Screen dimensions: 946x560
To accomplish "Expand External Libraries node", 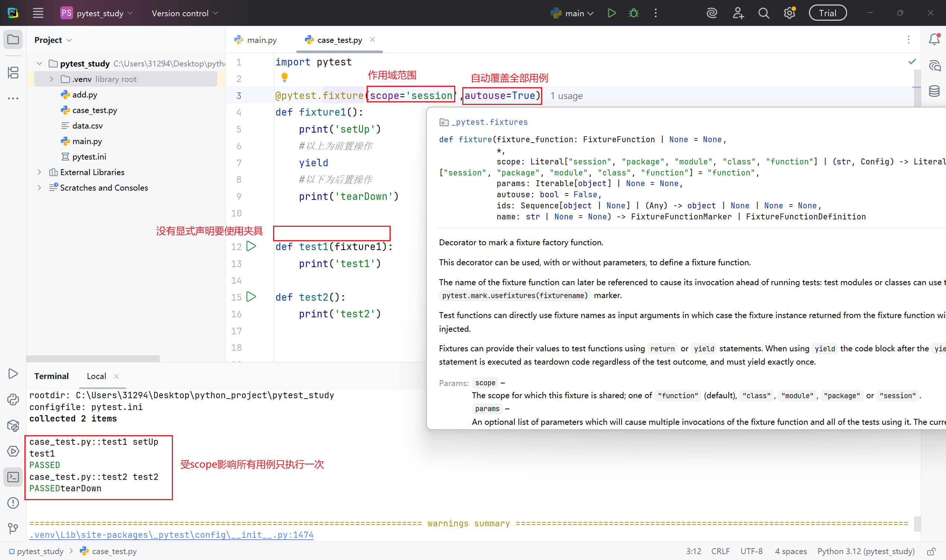I will tap(39, 172).
